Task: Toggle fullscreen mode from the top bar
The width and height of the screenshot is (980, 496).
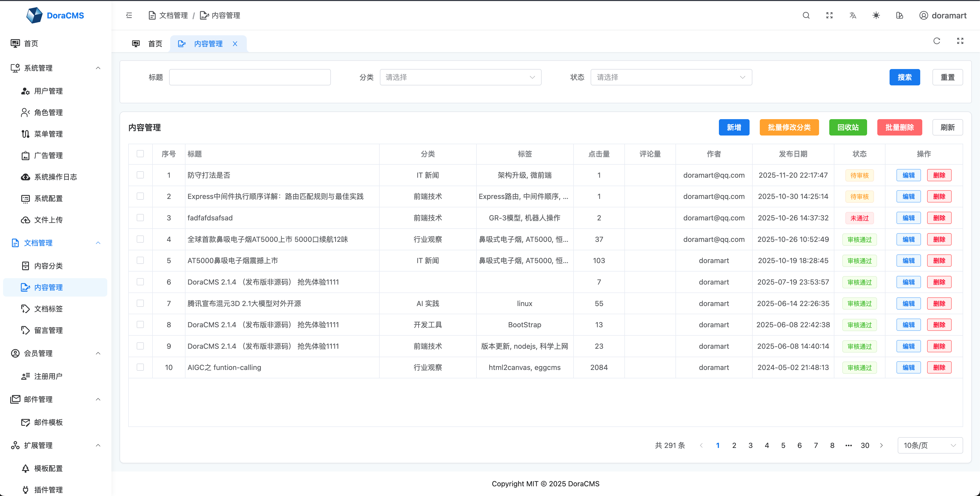Action: [x=829, y=15]
